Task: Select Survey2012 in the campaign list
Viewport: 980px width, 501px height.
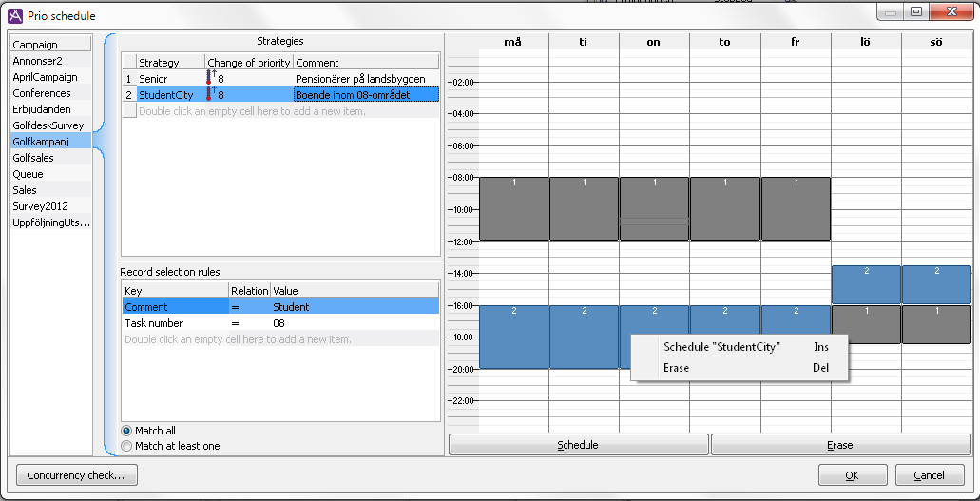Action: (40, 206)
